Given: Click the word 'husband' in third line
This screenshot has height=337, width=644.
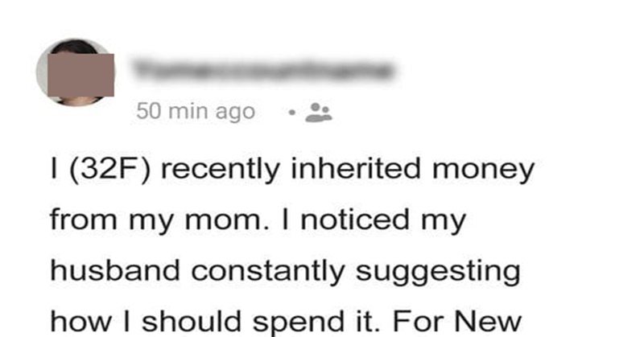Looking at the screenshot, I should [x=115, y=270].
